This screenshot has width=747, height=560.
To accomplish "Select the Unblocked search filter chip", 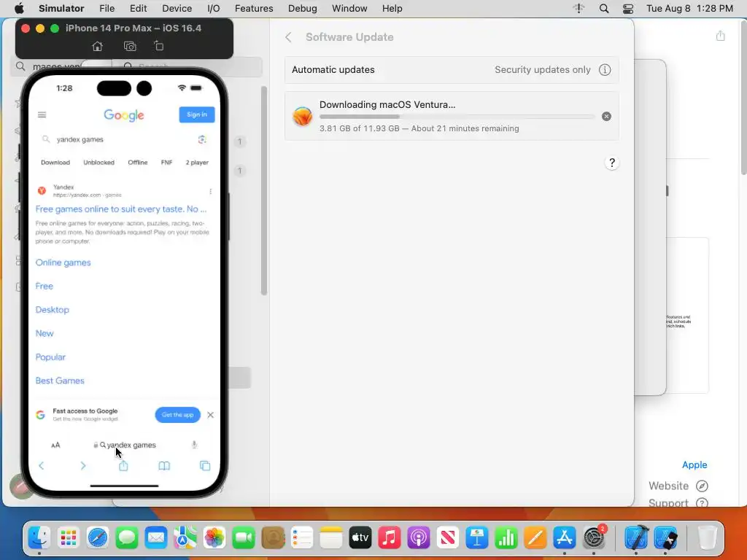I will pyautogui.click(x=98, y=163).
